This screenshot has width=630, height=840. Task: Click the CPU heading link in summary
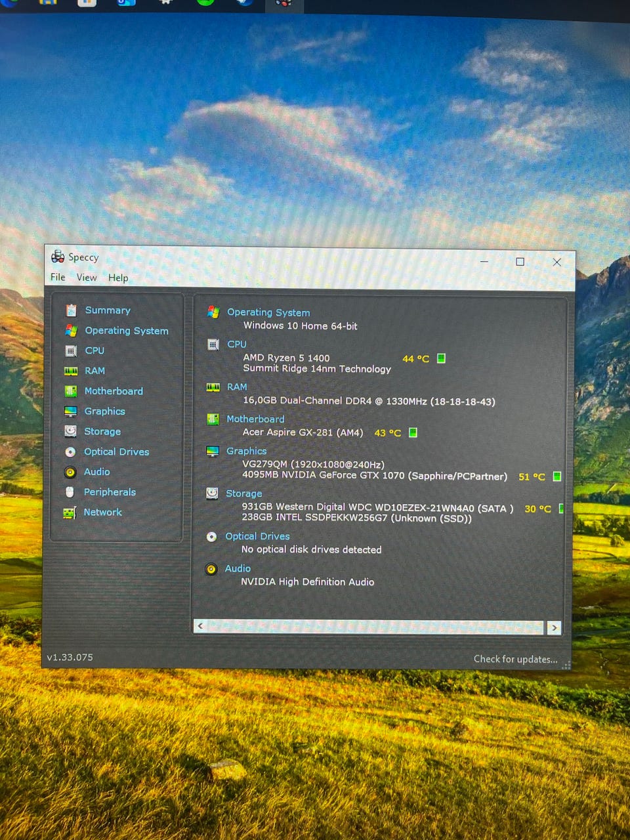click(237, 345)
